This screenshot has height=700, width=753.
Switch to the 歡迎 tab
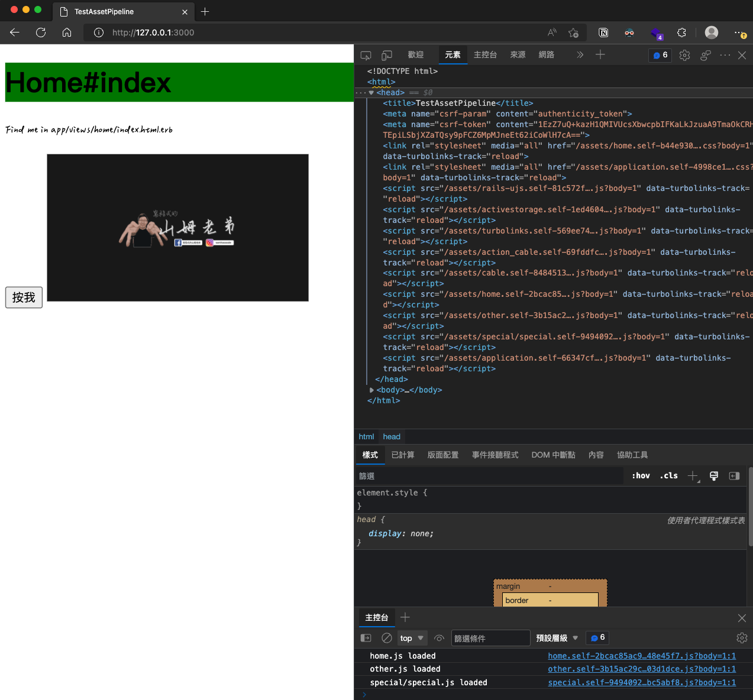pos(416,55)
